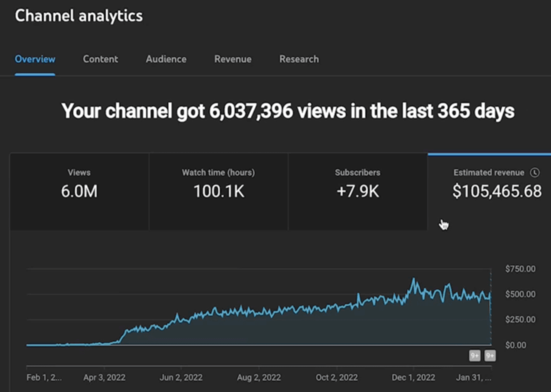
Task: Click the clock icon beside Estimated revenue
Action: tap(535, 173)
